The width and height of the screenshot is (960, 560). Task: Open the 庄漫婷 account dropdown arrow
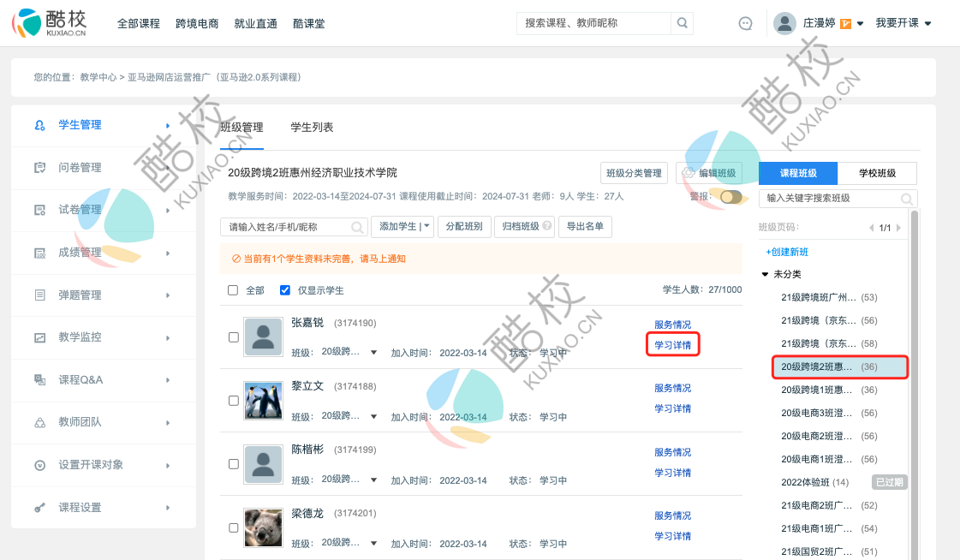(x=860, y=24)
